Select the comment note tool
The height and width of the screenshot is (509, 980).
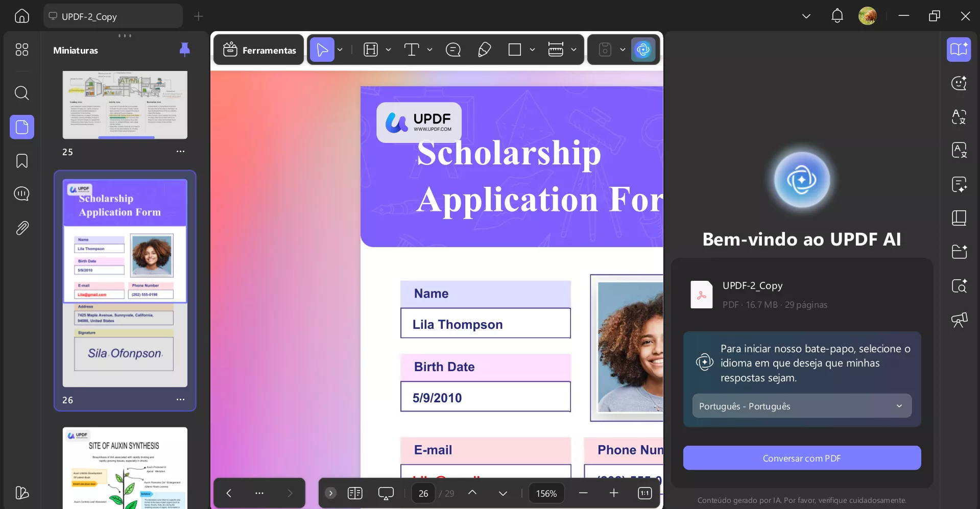point(453,50)
